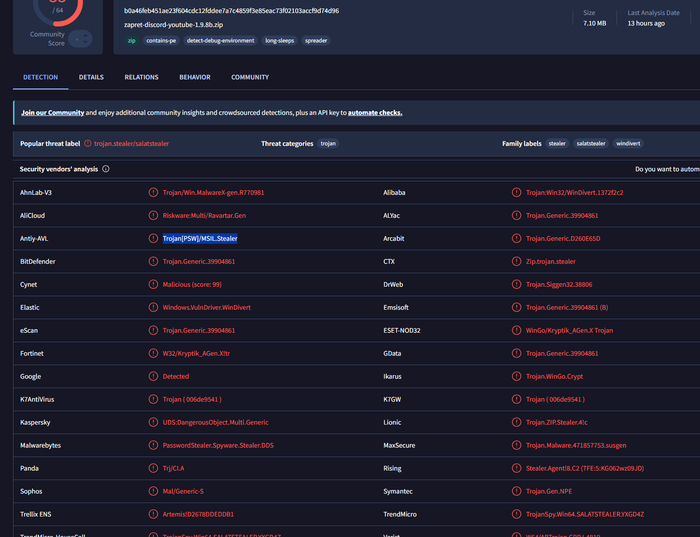Click the ESET-NOD32 detection alert icon
The height and width of the screenshot is (537, 700).
(x=517, y=330)
